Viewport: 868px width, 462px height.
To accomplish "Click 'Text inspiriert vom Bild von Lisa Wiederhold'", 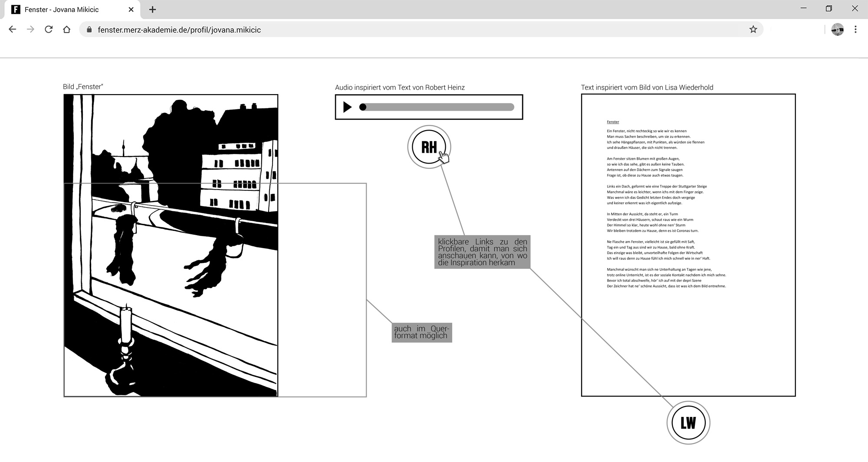I will coord(647,88).
